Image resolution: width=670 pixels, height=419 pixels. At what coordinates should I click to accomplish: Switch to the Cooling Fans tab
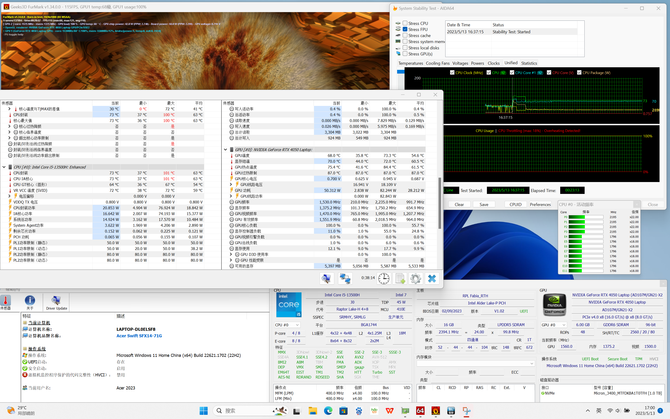[x=438, y=63]
